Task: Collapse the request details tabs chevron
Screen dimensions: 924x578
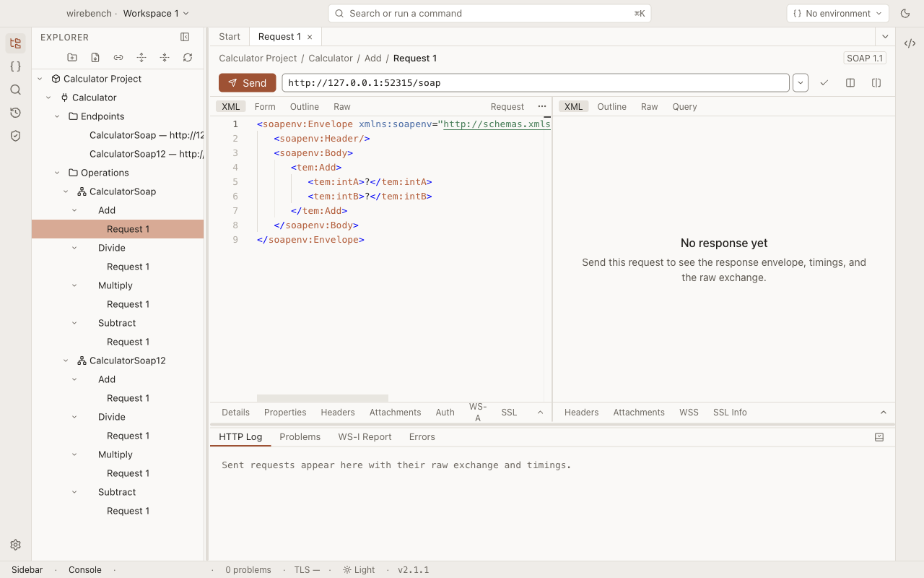Action: point(540,413)
